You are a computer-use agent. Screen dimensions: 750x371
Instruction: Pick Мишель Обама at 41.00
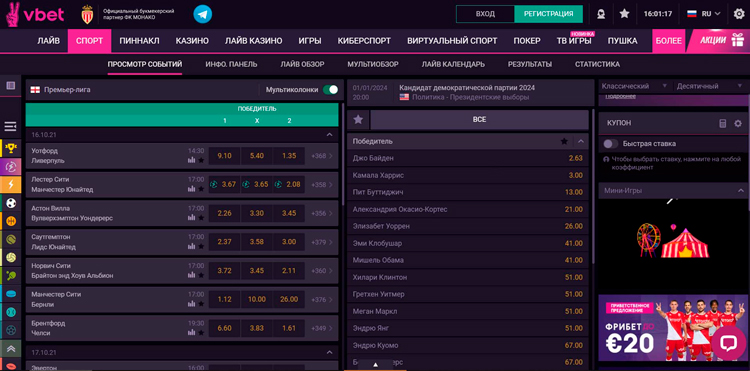(468, 260)
